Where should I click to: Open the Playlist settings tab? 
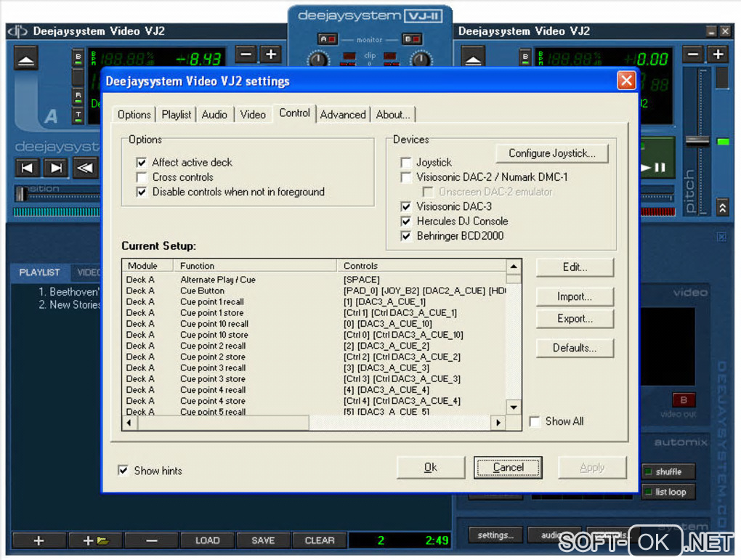click(x=177, y=115)
